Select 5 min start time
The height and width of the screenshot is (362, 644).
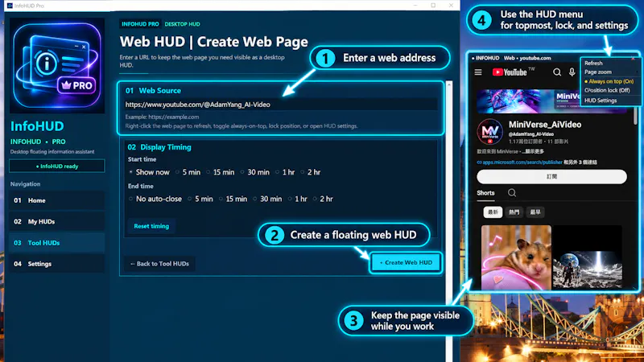pyautogui.click(x=188, y=172)
